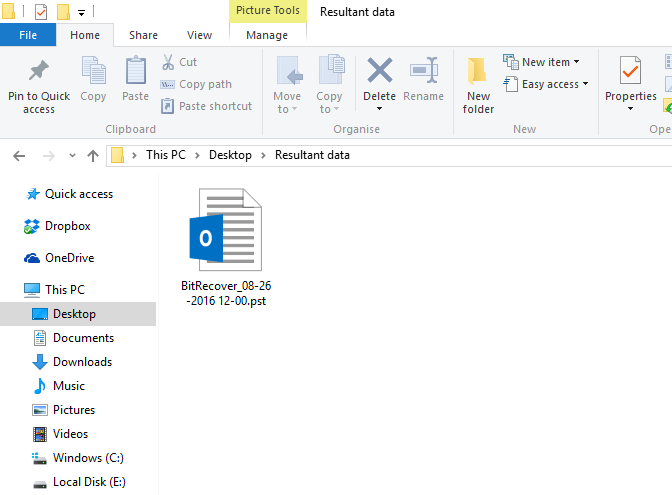Expand the New item dropdown arrow
Image resolution: width=672 pixels, height=495 pixels.
point(576,62)
